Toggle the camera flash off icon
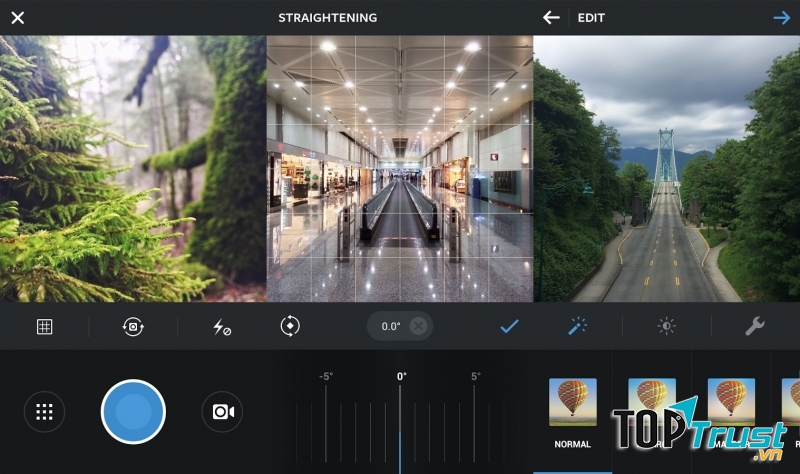800x474 pixels. pos(222,327)
